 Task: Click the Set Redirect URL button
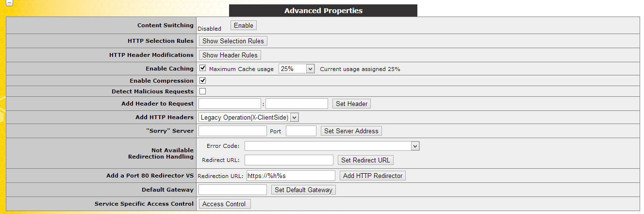tap(365, 160)
